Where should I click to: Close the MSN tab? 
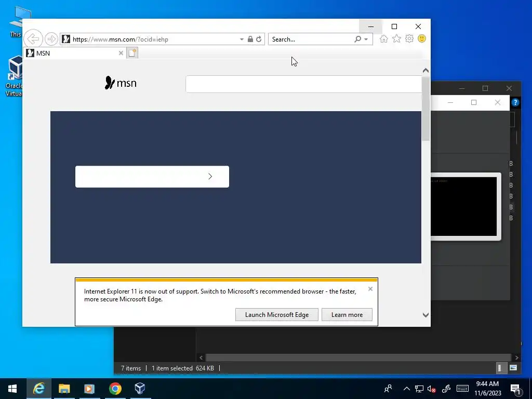pos(121,53)
